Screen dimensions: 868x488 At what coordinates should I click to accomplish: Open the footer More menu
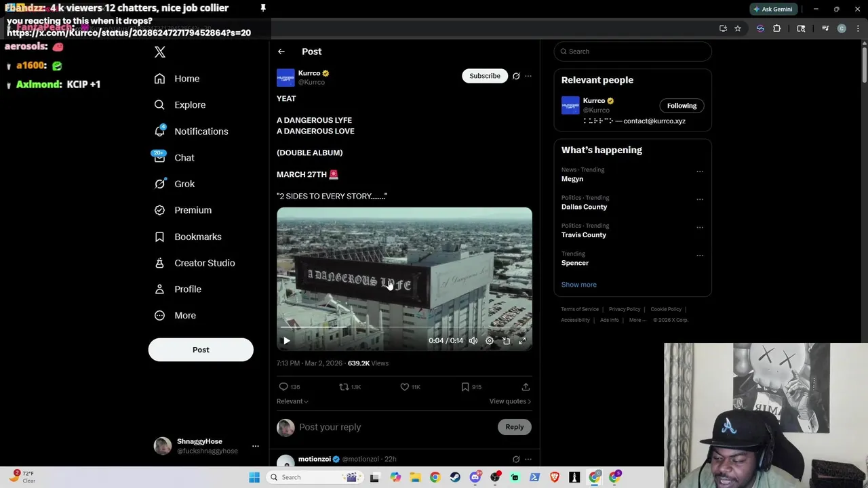[x=637, y=320]
